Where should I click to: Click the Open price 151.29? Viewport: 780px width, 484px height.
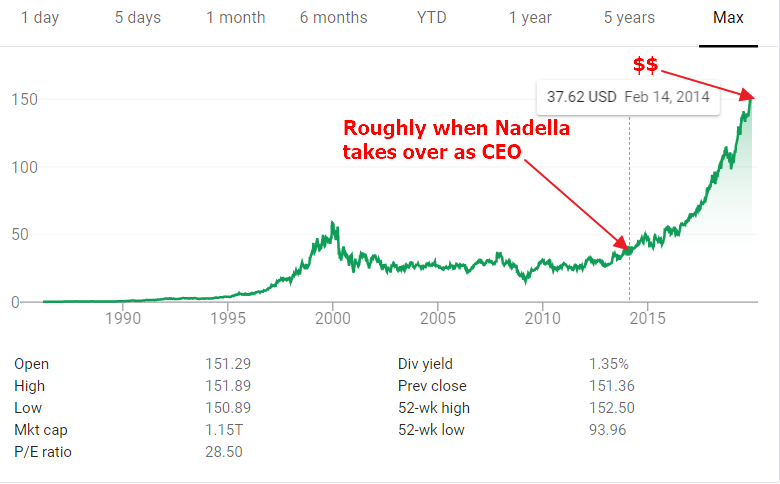(x=228, y=364)
